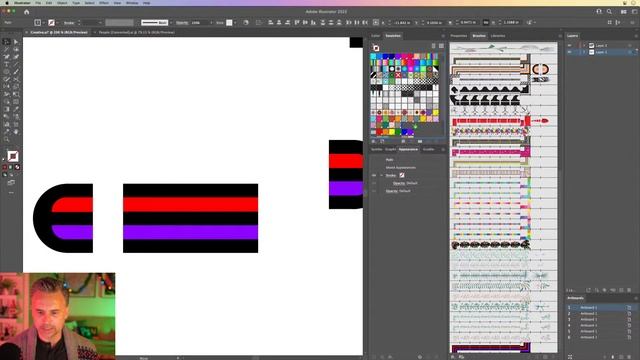Set toolbar paint mode to Color

click(5, 167)
